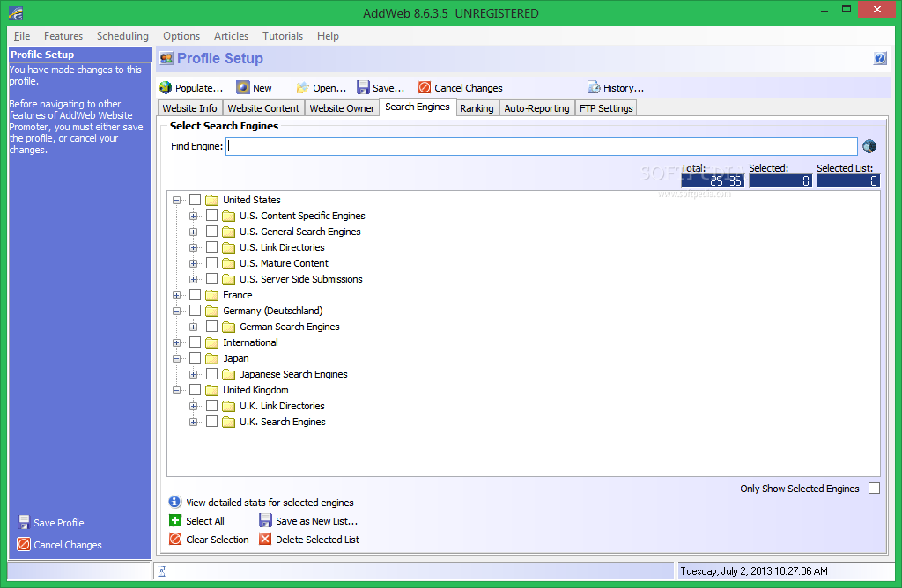Check the U.S. General Search Engines checkbox
Image resolution: width=902 pixels, height=588 pixels.
point(211,231)
